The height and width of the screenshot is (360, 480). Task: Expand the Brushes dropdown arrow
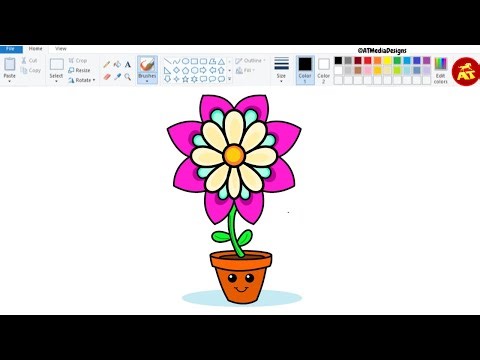tap(147, 81)
